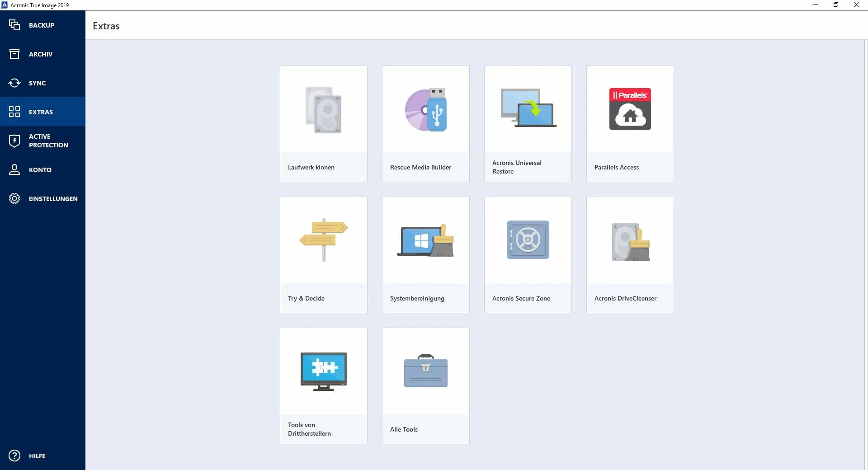Open Acronis DriveCleanser label
The width and height of the screenshot is (868, 470).
pyautogui.click(x=625, y=298)
